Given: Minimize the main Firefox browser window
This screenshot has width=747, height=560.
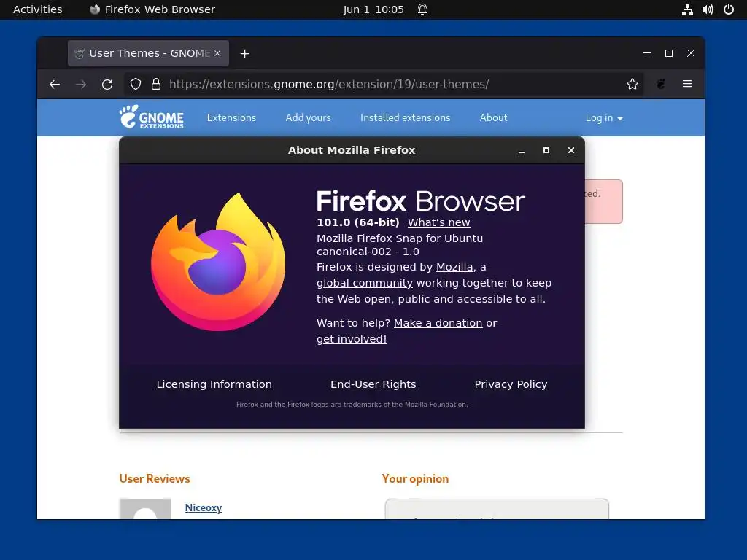Looking at the screenshot, I should [647, 53].
